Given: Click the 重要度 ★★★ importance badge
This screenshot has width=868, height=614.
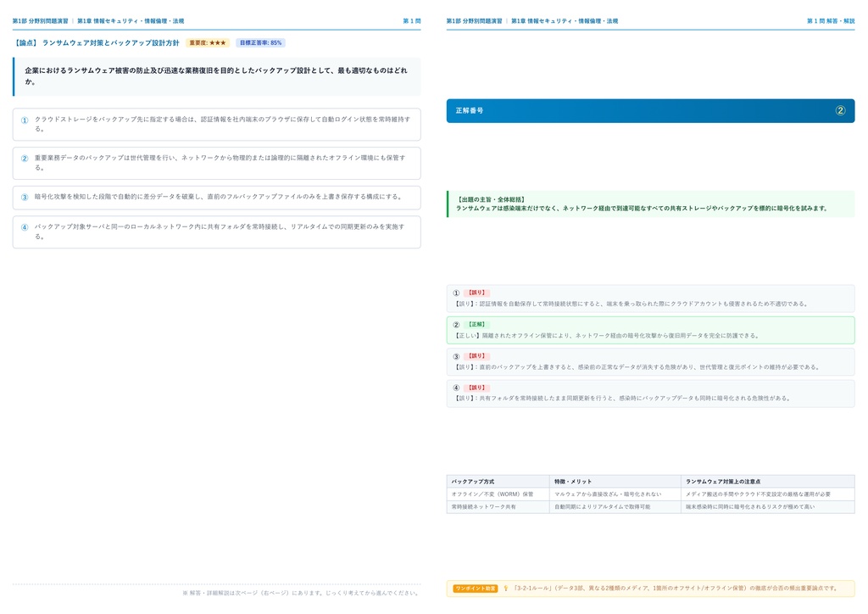Looking at the screenshot, I should pos(208,42).
